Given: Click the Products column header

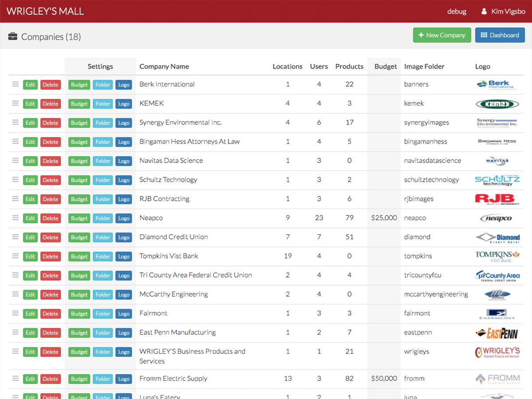Looking at the screenshot, I should (x=349, y=66).
